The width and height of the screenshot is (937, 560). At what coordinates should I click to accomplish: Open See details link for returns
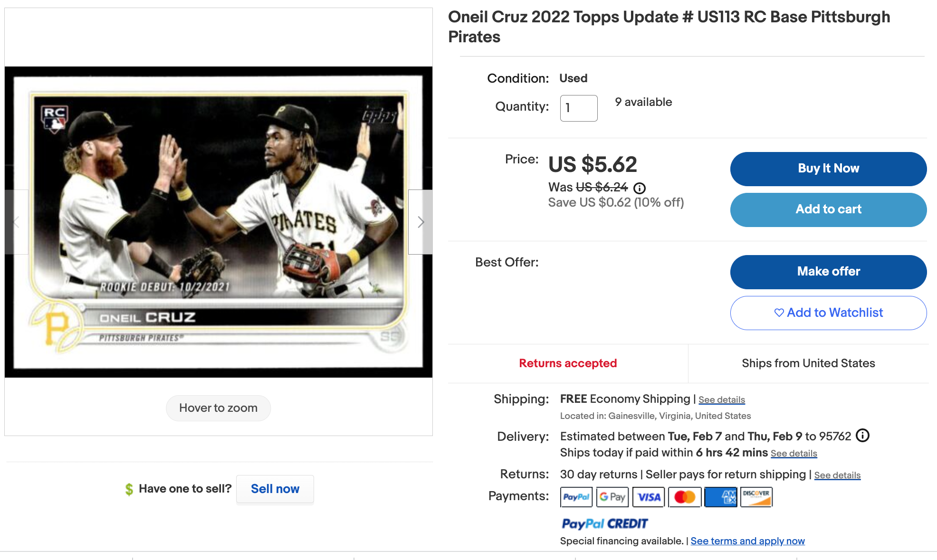837,475
